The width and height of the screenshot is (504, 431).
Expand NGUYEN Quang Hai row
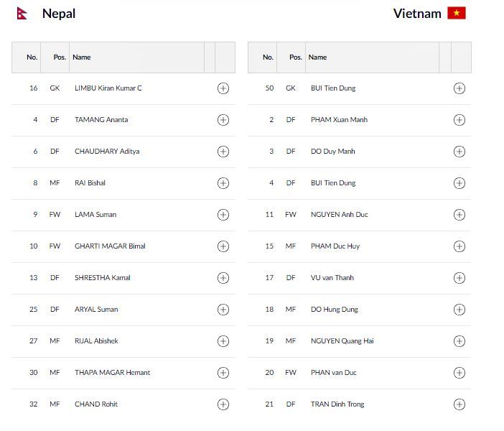coord(459,341)
